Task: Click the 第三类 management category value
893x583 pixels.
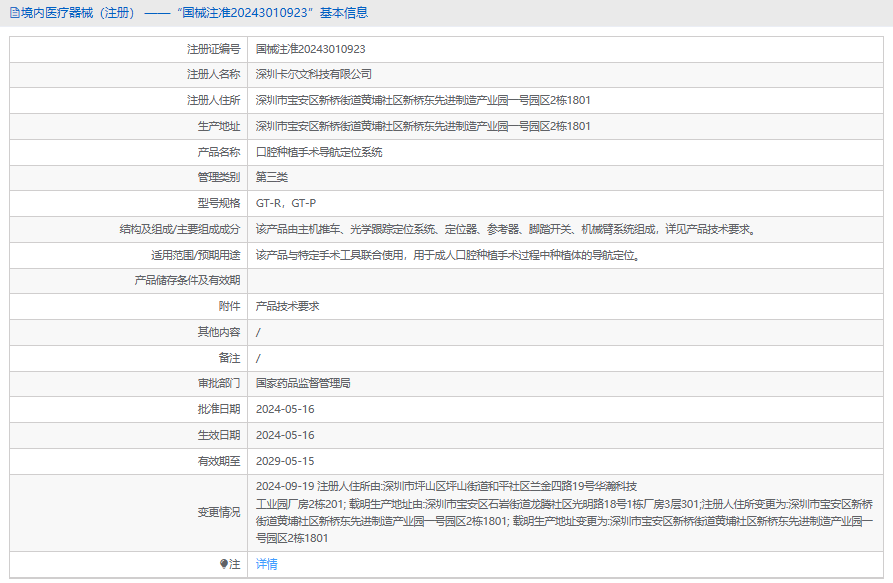Action: click(x=272, y=178)
